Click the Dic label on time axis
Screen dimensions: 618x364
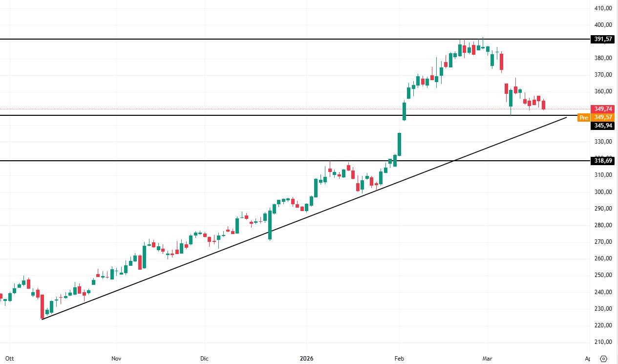tap(204, 359)
